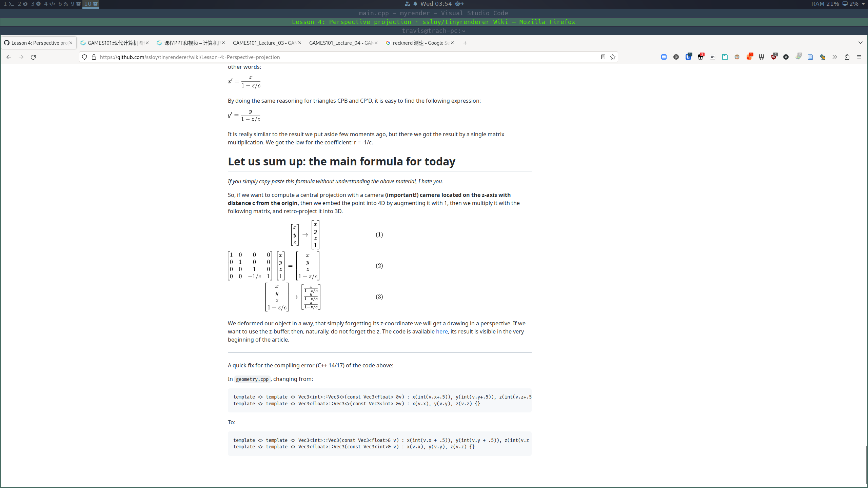This screenshot has height=488, width=868.
Task: Click the orange extension with badge 1
Action: (749, 57)
